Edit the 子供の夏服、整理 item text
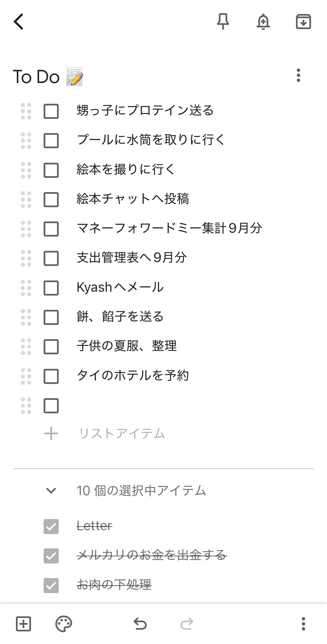This screenshot has width=327, height=644. pyautogui.click(x=127, y=346)
